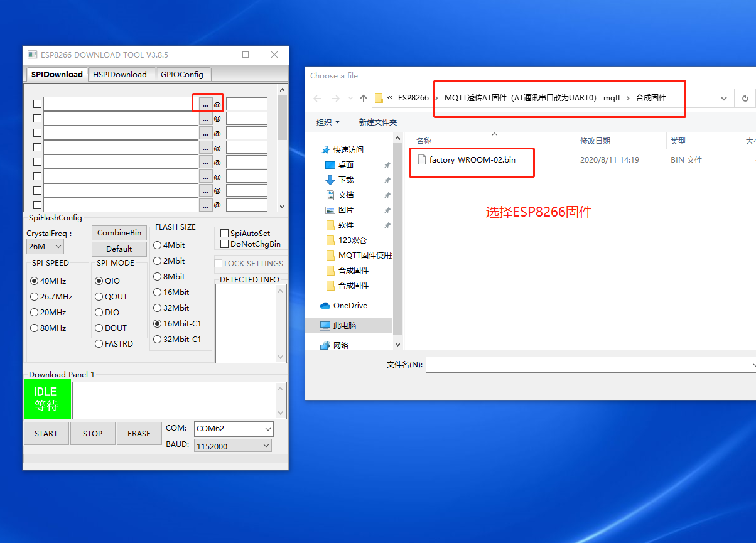Open the CrystalFreq dropdown showing 26M

pos(45,246)
